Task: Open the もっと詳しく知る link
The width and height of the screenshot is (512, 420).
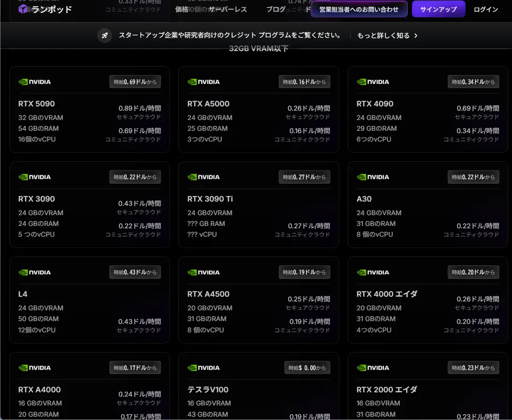Action: (x=383, y=36)
